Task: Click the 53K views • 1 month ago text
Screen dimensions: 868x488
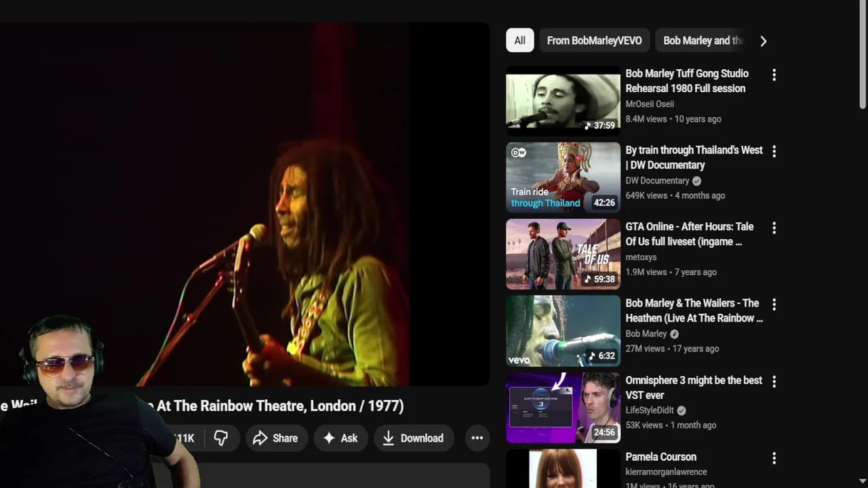Action: (671, 425)
